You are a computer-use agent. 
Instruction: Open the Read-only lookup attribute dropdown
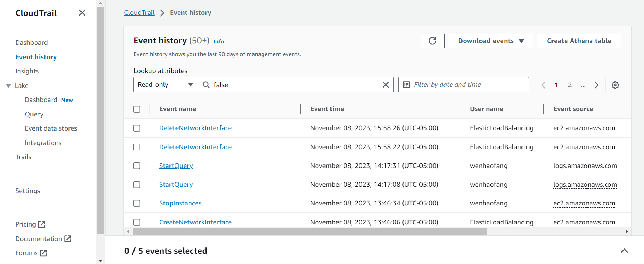click(x=166, y=85)
